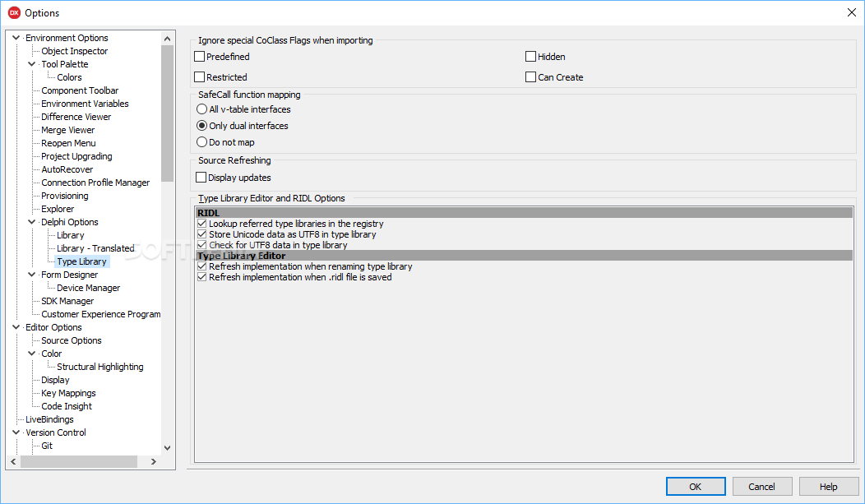This screenshot has width=865, height=504.
Task: Collapse the Editor Options node
Action: tap(16, 327)
